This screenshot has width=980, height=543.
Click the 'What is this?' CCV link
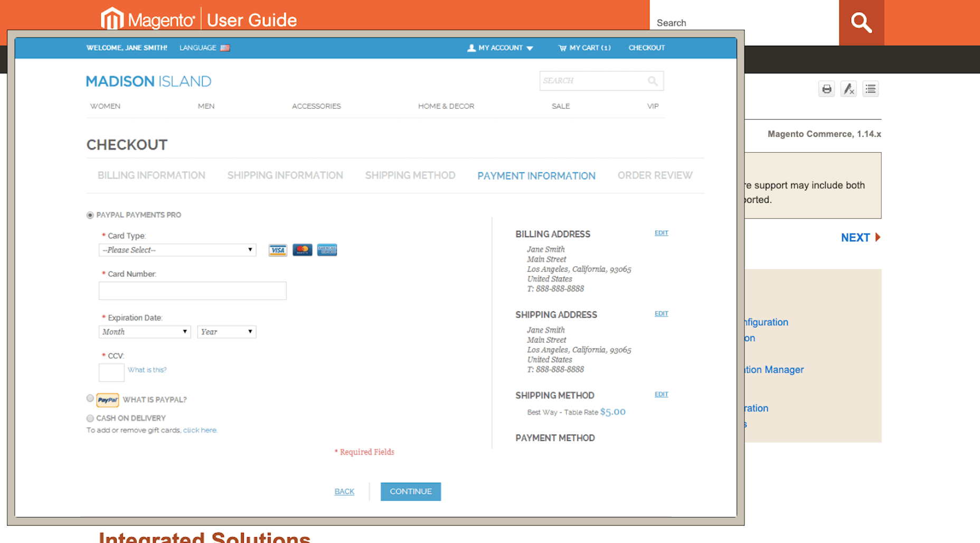point(147,370)
